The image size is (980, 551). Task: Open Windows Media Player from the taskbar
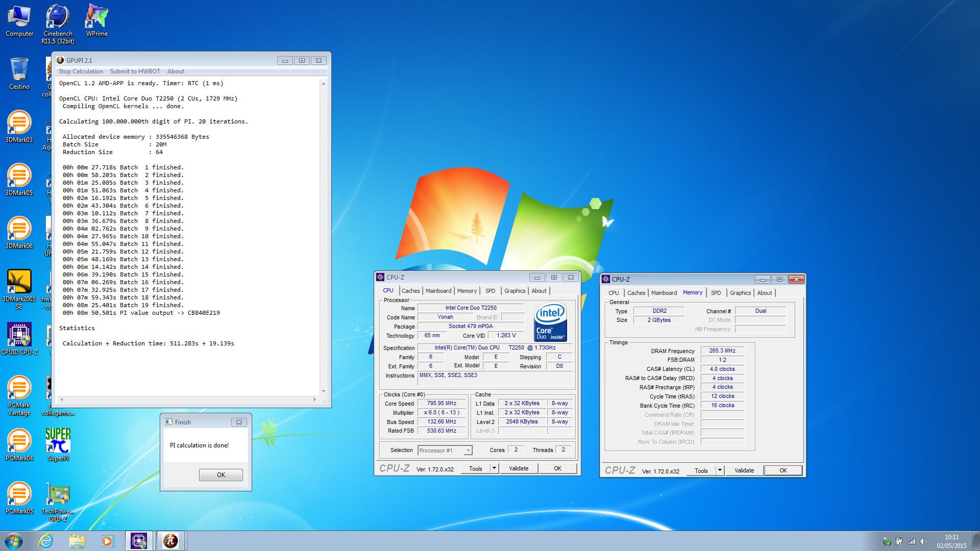pos(108,541)
